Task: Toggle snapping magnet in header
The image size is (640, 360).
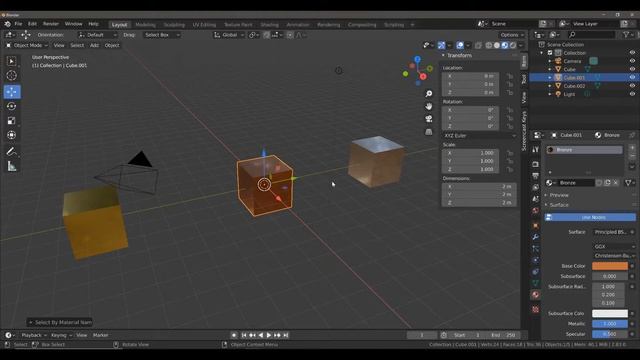Action: pyautogui.click(x=267, y=35)
